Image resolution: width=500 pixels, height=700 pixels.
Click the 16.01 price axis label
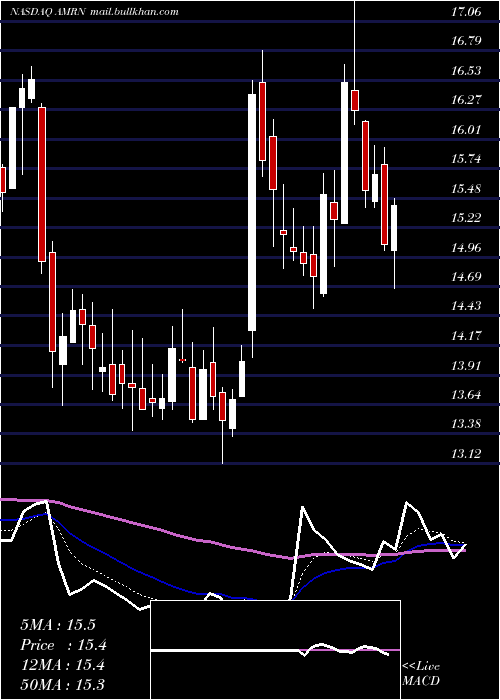466,130
